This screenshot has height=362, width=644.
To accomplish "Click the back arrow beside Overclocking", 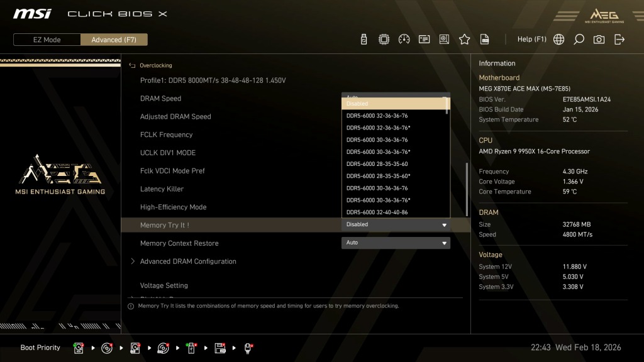I will pyautogui.click(x=132, y=65).
